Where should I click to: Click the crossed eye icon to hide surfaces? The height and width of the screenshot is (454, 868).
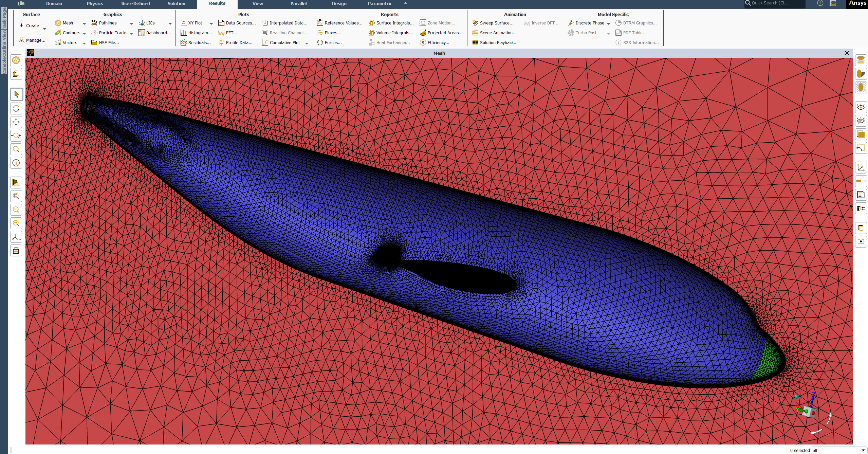[861, 121]
